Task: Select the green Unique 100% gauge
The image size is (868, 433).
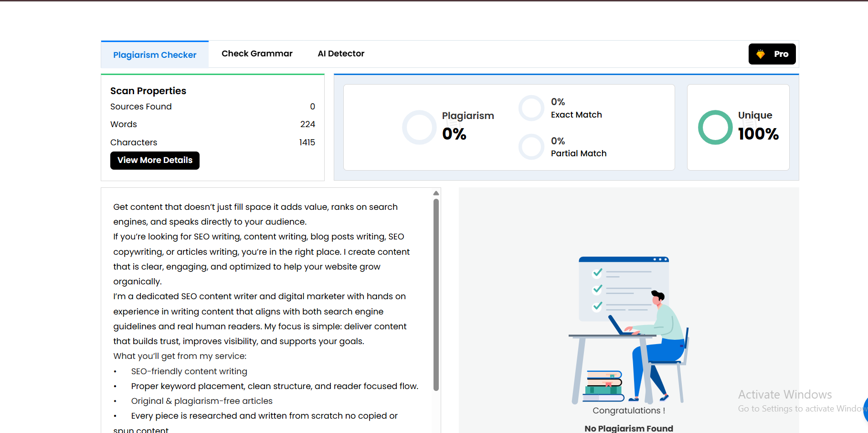Action: point(715,127)
